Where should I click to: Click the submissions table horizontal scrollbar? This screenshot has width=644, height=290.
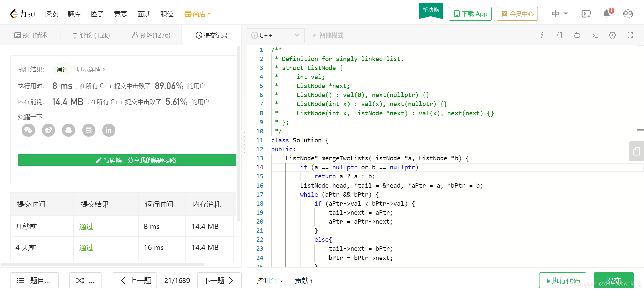[103, 264]
